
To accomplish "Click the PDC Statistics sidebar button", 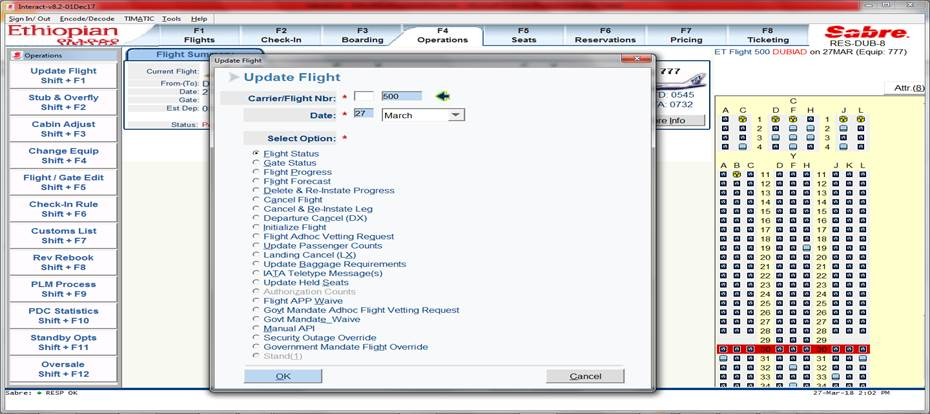I will coord(63,316).
